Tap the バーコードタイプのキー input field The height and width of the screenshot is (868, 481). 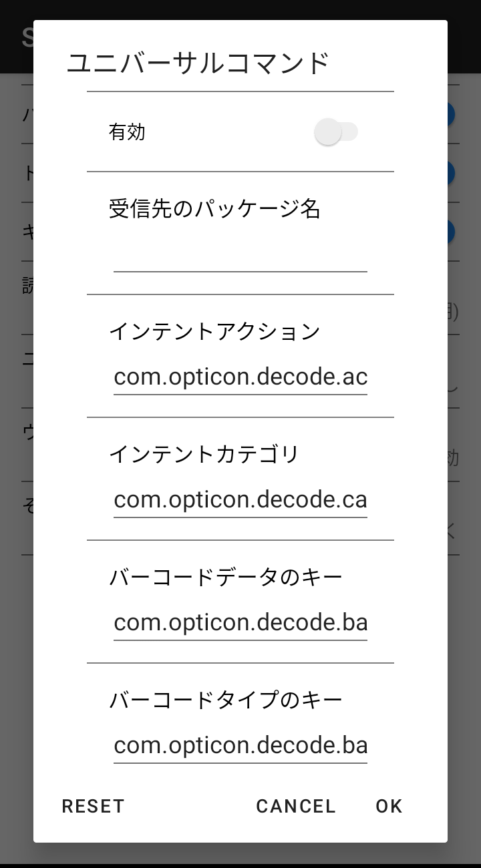point(240,745)
